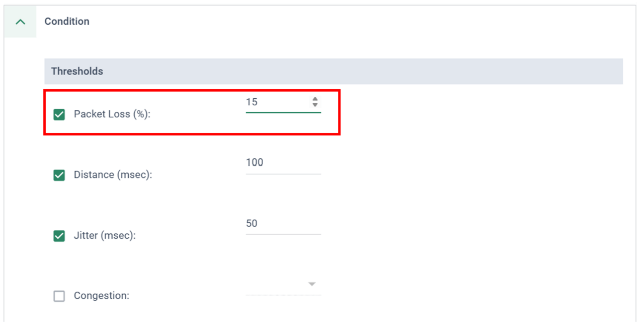Click the Packet Loss (%) label
The width and height of the screenshot is (644, 329).
tap(112, 114)
